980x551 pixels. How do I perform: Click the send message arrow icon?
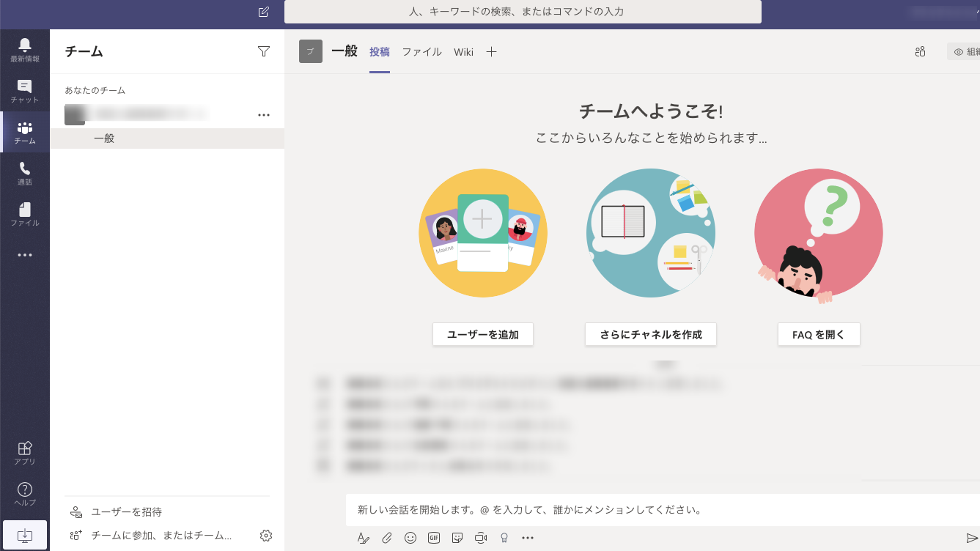972,538
